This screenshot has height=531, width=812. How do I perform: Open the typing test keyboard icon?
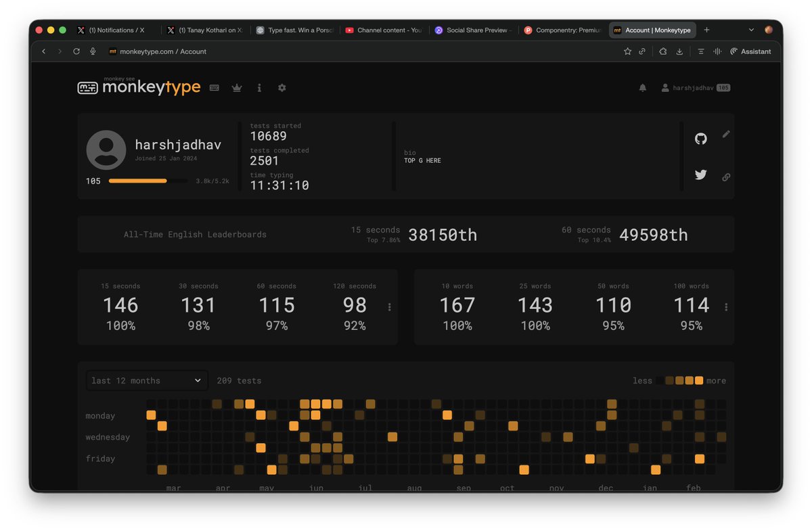215,88
